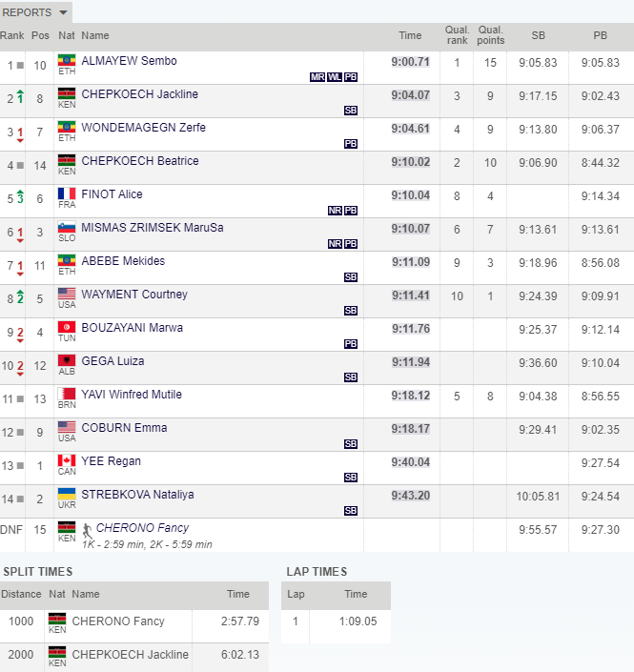Click the note '1K - 2:59 min, 2K - 5:59 min'

click(147, 544)
